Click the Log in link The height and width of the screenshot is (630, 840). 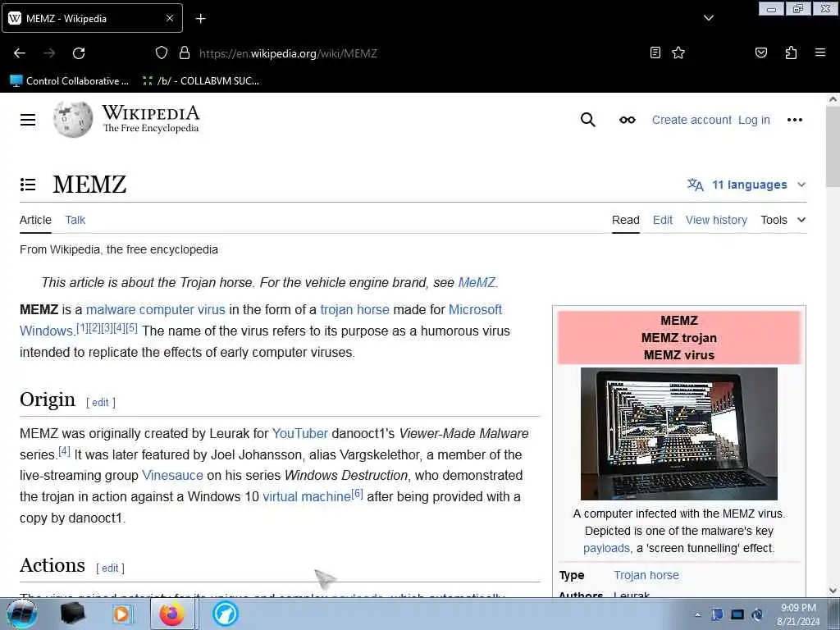(754, 120)
